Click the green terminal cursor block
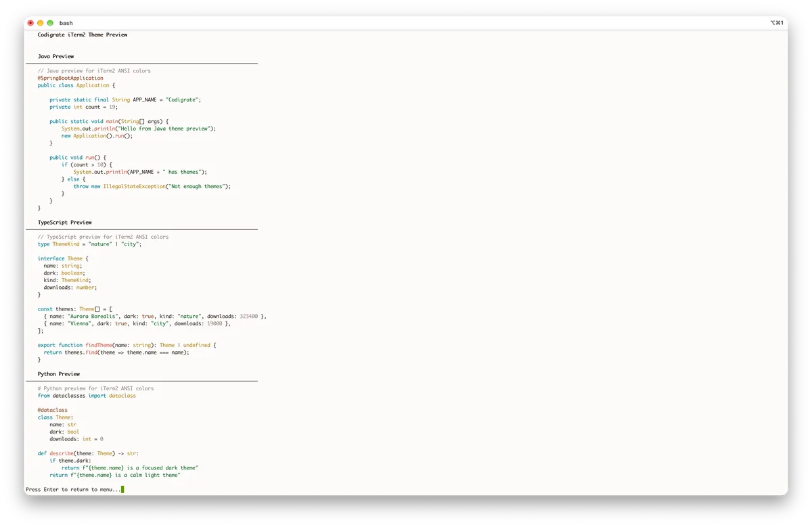Screen dimensions: 812x527 click(x=122, y=489)
